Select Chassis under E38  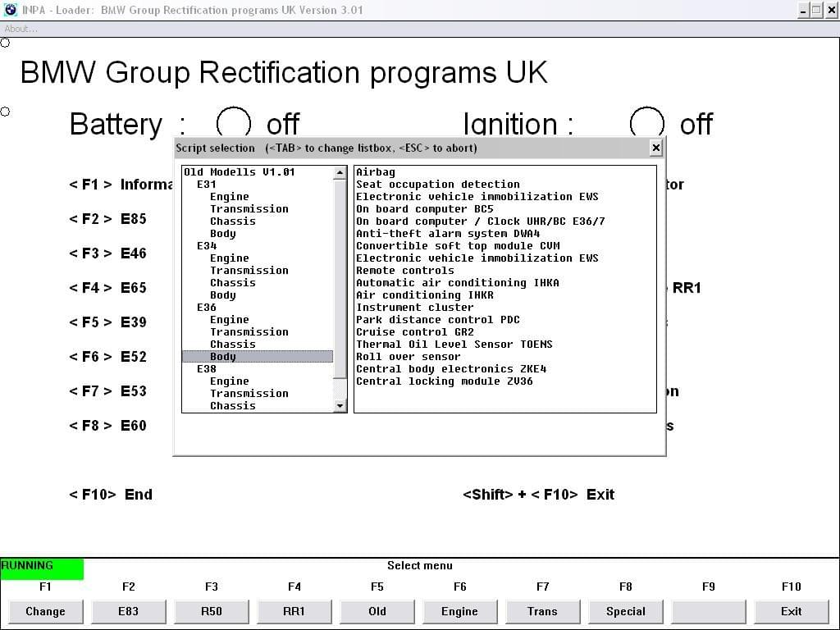(x=232, y=406)
